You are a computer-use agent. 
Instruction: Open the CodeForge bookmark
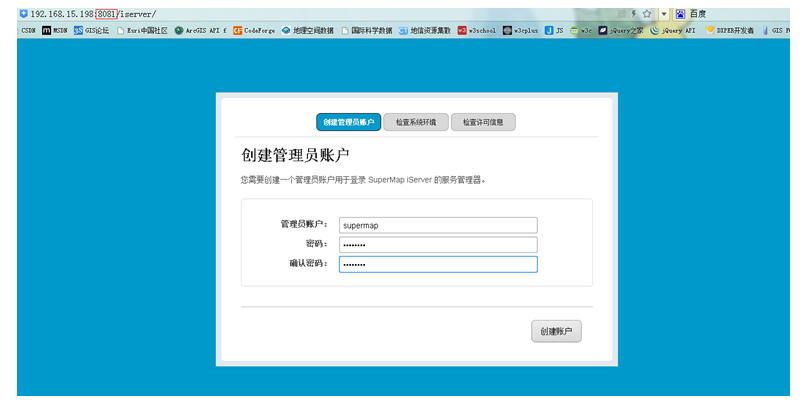[x=254, y=30]
